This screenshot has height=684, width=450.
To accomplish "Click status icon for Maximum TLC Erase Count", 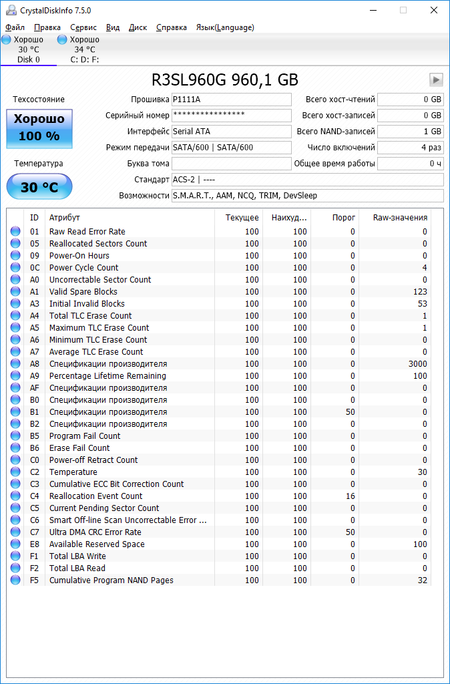I will [16, 328].
